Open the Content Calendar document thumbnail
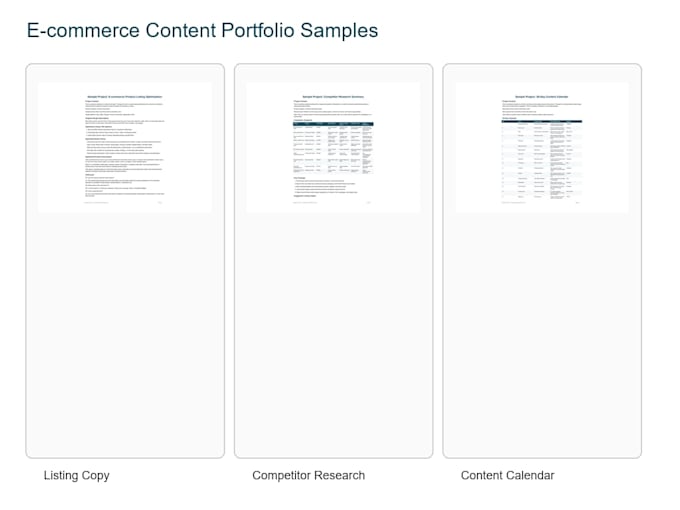Screen dimensions: 680x510 542,147
